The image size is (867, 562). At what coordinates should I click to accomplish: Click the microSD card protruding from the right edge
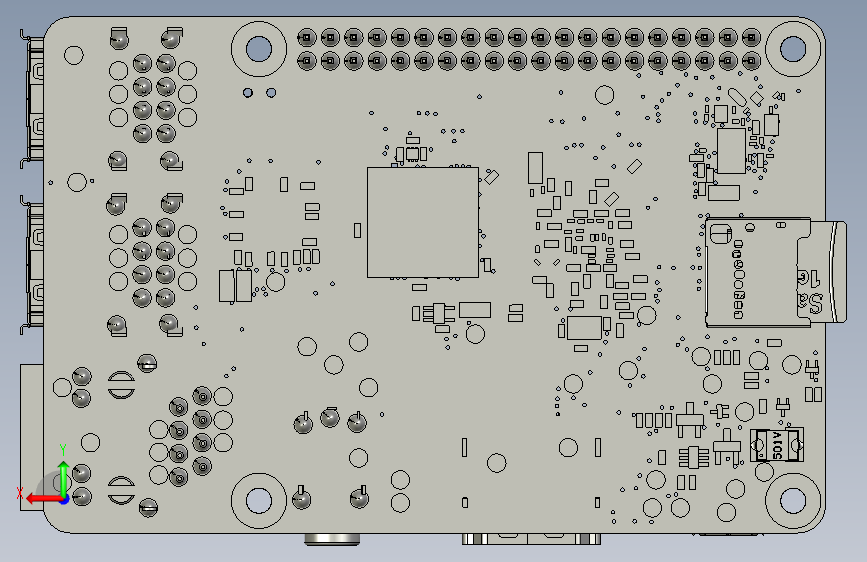pyautogui.click(x=822, y=272)
